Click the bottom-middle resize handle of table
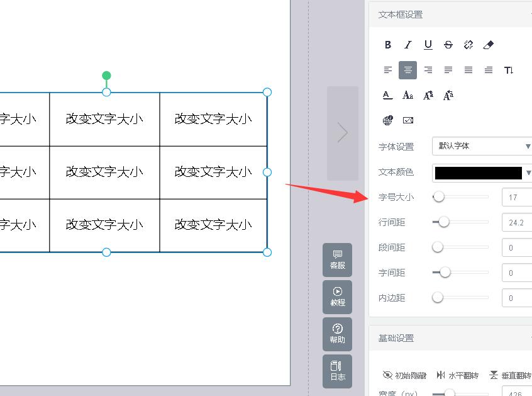 point(106,252)
